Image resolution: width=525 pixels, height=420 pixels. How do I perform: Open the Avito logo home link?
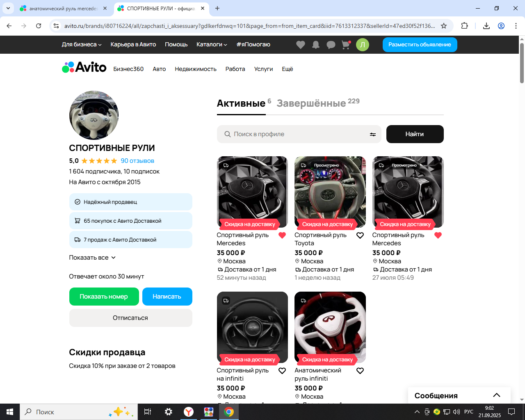pyautogui.click(x=84, y=67)
